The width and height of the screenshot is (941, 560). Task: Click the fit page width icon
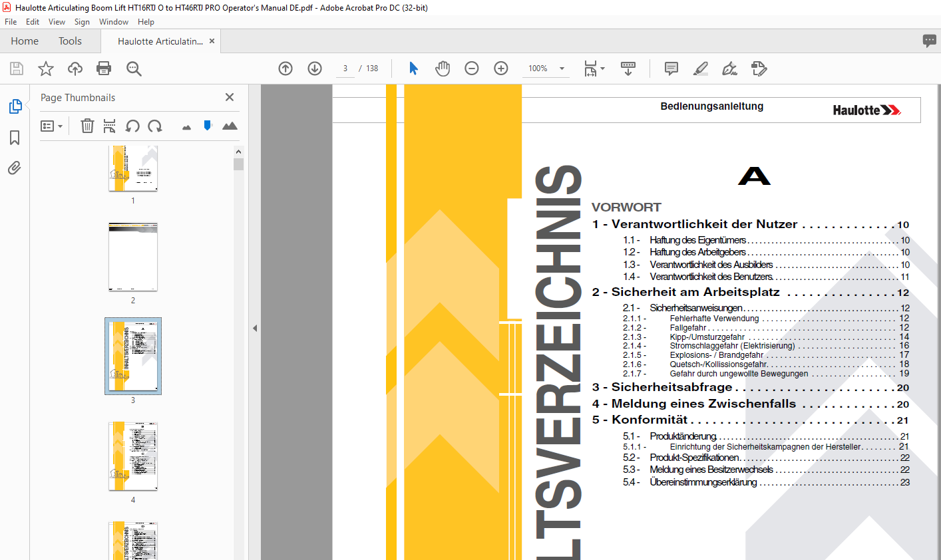coord(590,69)
